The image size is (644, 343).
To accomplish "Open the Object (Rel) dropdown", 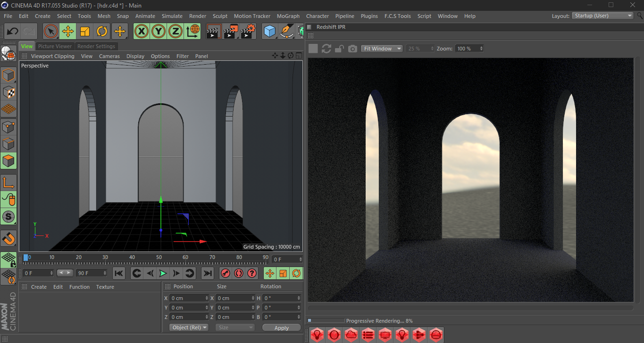I will click(x=189, y=327).
